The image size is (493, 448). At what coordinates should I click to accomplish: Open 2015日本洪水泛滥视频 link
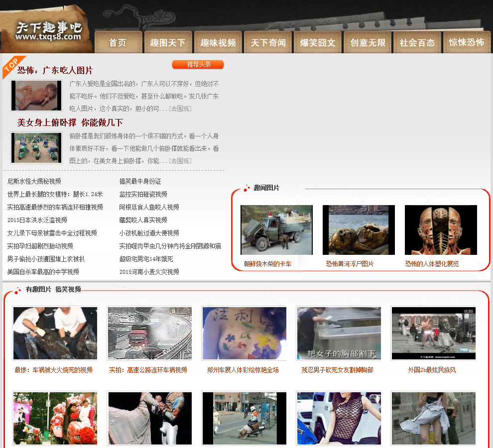coord(37,220)
